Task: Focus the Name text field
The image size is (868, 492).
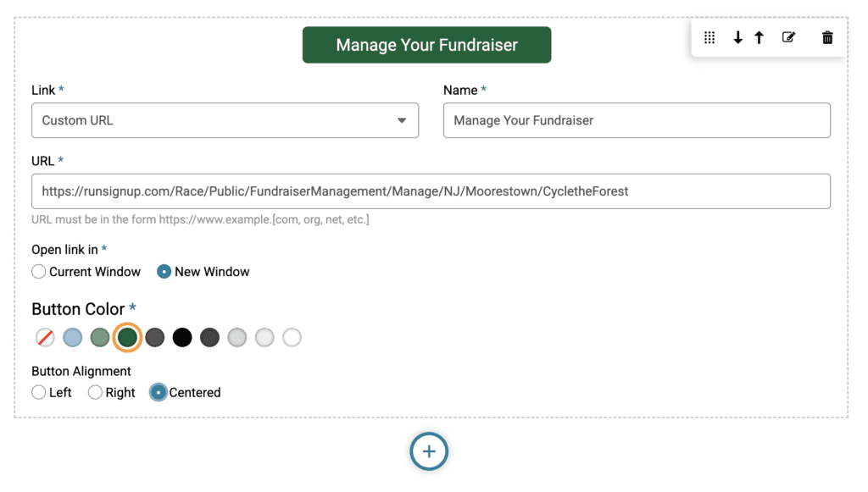Action: pyautogui.click(x=637, y=120)
